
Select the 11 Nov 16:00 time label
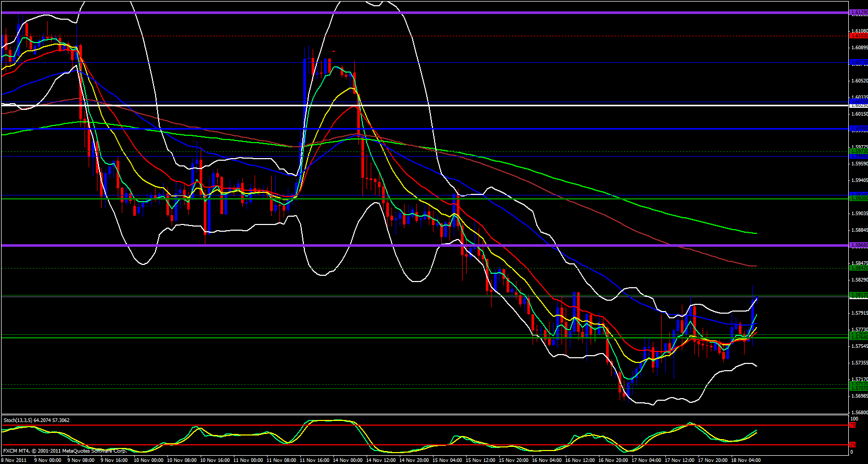click(315, 460)
